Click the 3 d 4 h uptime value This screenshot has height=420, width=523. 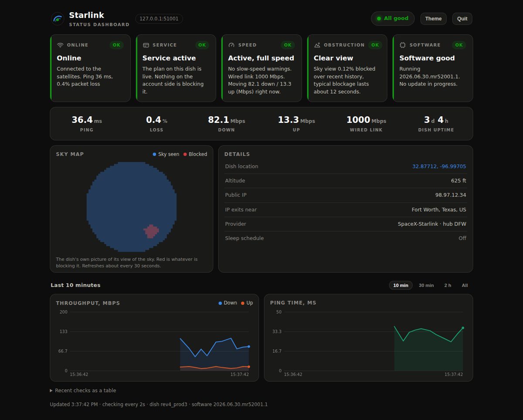click(436, 120)
